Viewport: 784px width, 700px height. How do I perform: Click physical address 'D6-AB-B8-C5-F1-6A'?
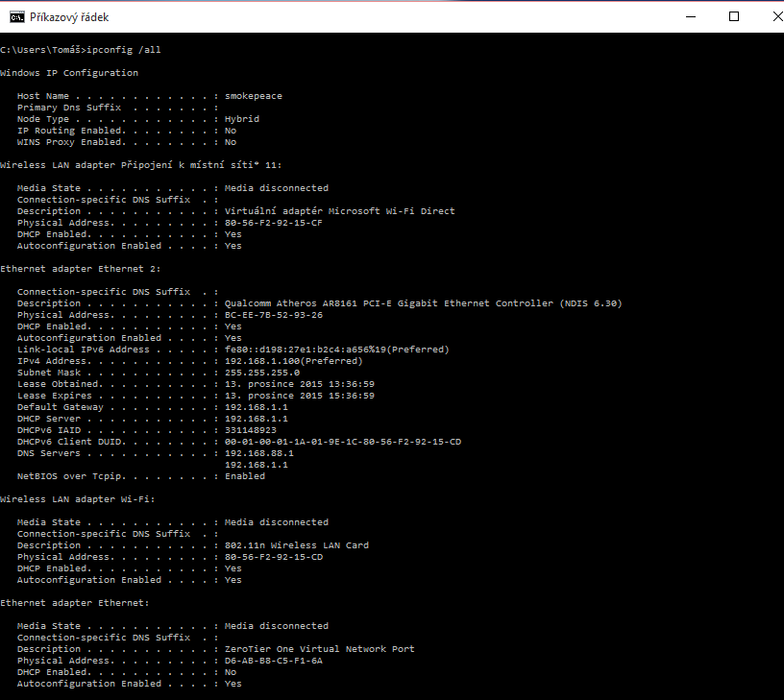coord(274,661)
